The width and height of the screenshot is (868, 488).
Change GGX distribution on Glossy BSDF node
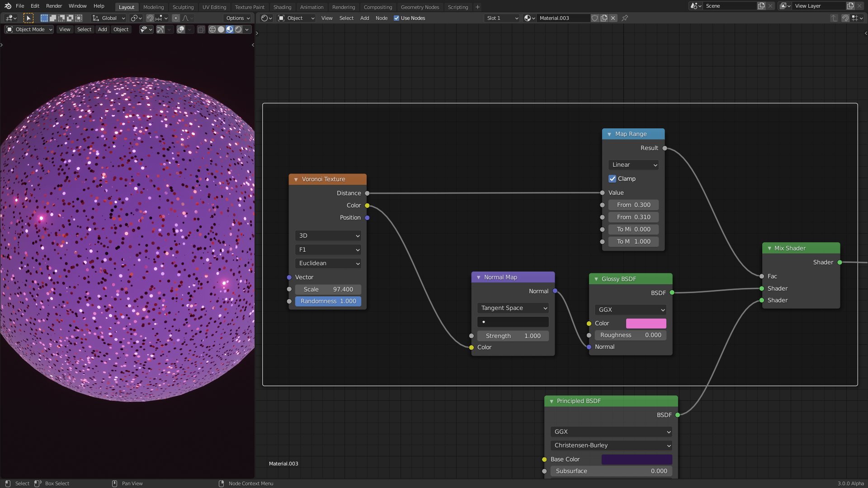(x=630, y=310)
